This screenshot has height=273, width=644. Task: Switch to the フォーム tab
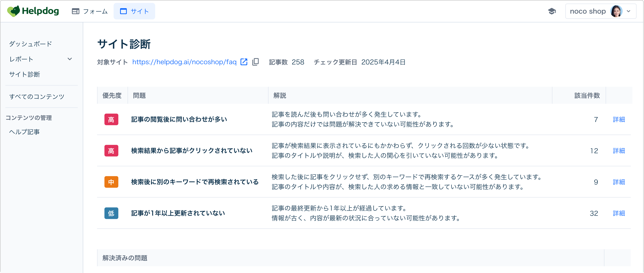click(x=90, y=11)
